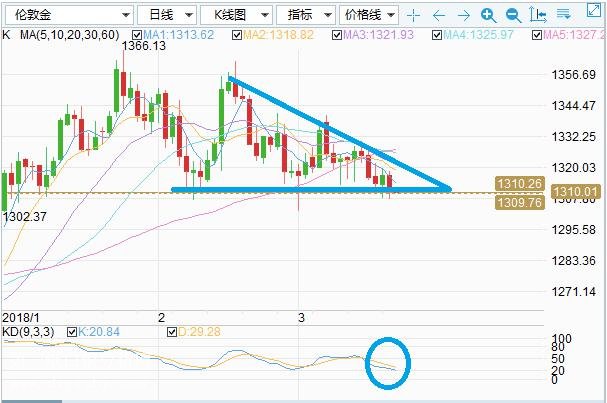Open the 指标 indicator dropdown
The width and height of the screenshot is (607, 403).
(x=306, y=15)
